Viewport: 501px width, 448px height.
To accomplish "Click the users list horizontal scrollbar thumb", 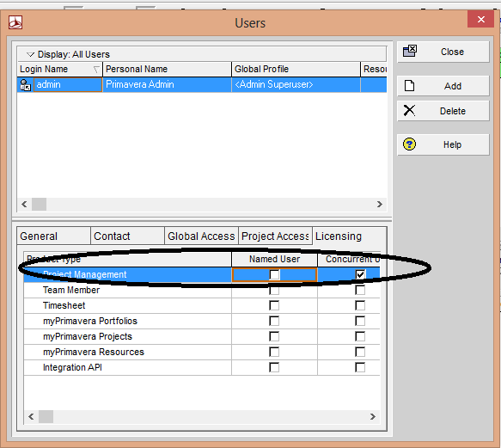I will point(39,204).
